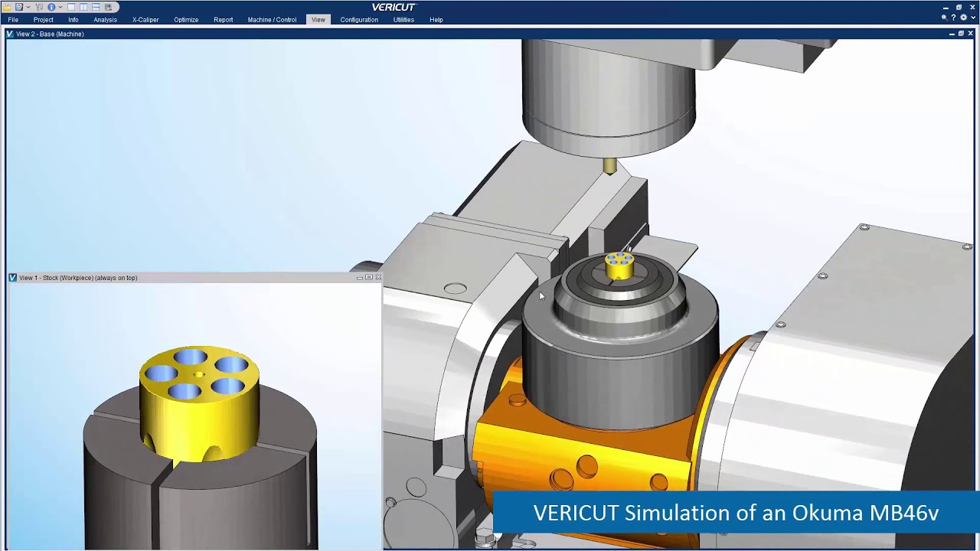Screen dimensions: 980x551
Task: Open the Configuration menu
Action: pos(359,20)
